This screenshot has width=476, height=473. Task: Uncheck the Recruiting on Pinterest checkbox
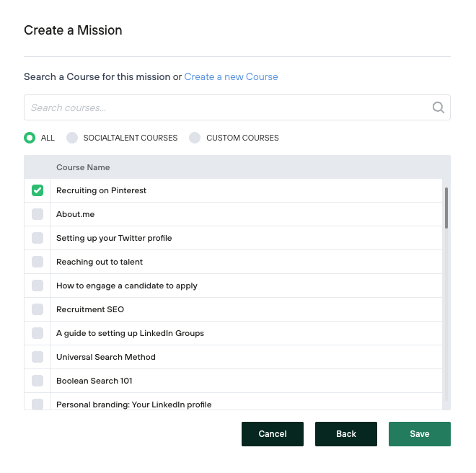(x=38, y=190)
